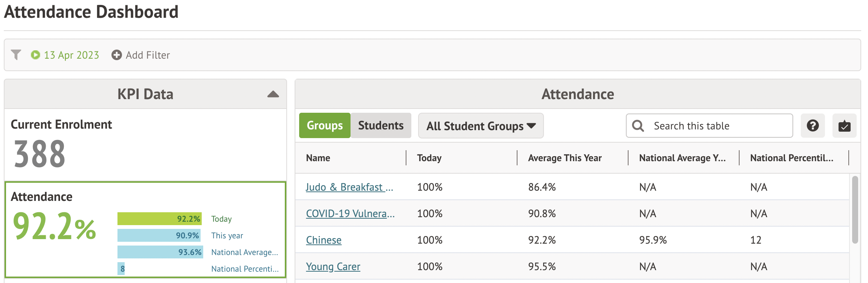Select the Groups tab
Viewport: 868px width, 283px height.
[x=324, y=125]
